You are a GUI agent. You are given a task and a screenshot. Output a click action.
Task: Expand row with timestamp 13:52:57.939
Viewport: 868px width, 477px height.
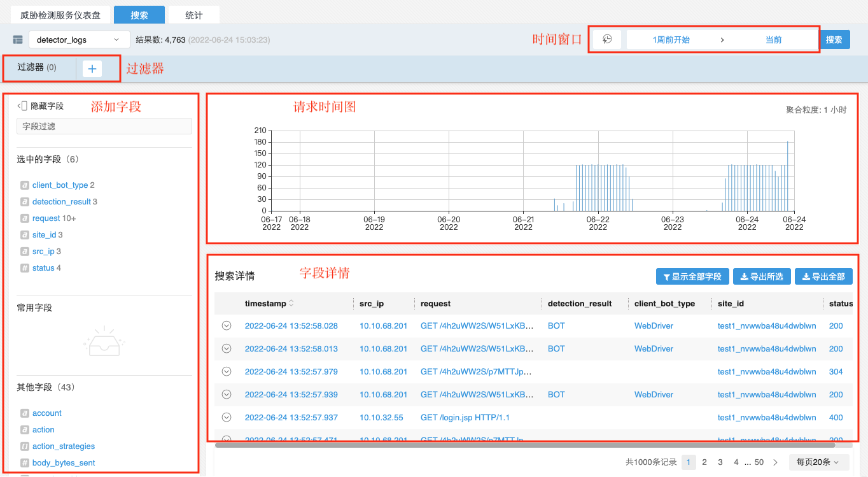tap(226, 394)
